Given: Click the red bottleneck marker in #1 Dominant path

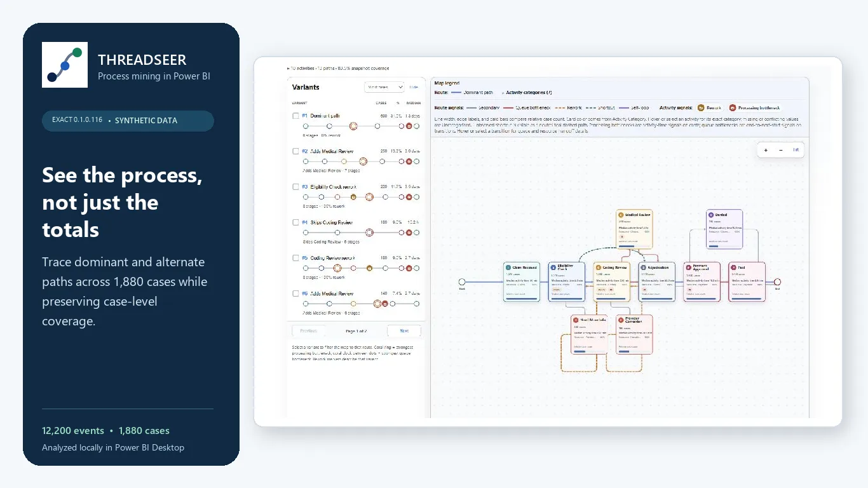Looking at the screenshot, I should (409, 126).
